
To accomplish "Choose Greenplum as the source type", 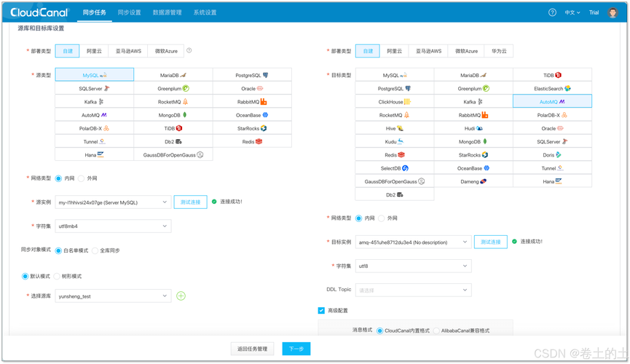I will 173,88.
